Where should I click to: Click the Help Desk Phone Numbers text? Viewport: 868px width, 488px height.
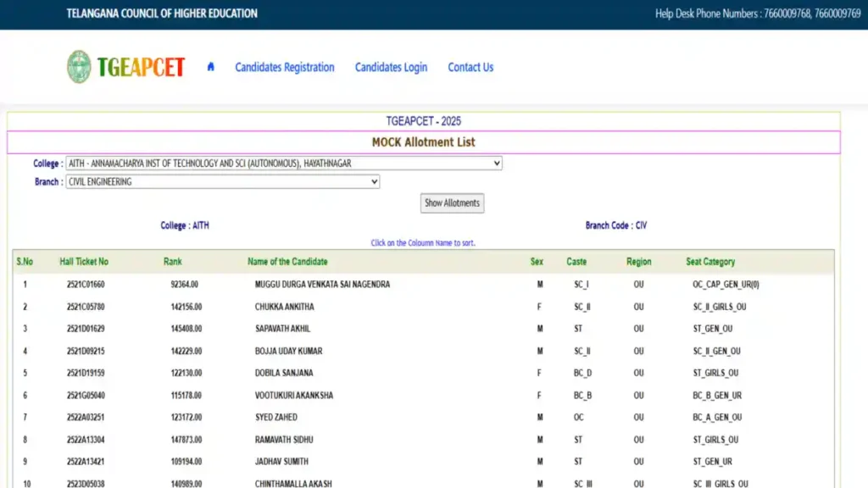[758, 14]
